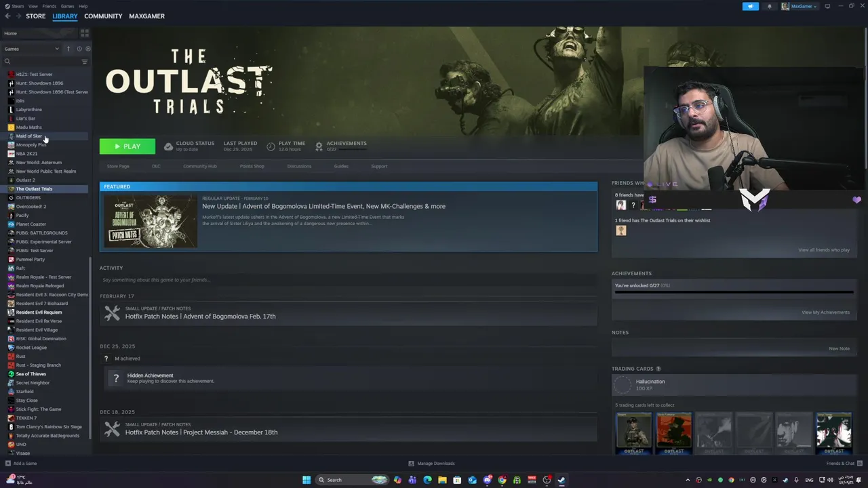Open File Explorer from the taskbar
This screenshot has height=488, width=868.
[x=442, y=480]
